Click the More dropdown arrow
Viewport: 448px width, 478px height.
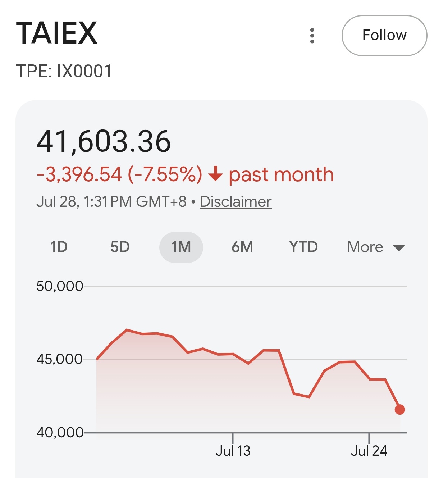coord(399,247)
